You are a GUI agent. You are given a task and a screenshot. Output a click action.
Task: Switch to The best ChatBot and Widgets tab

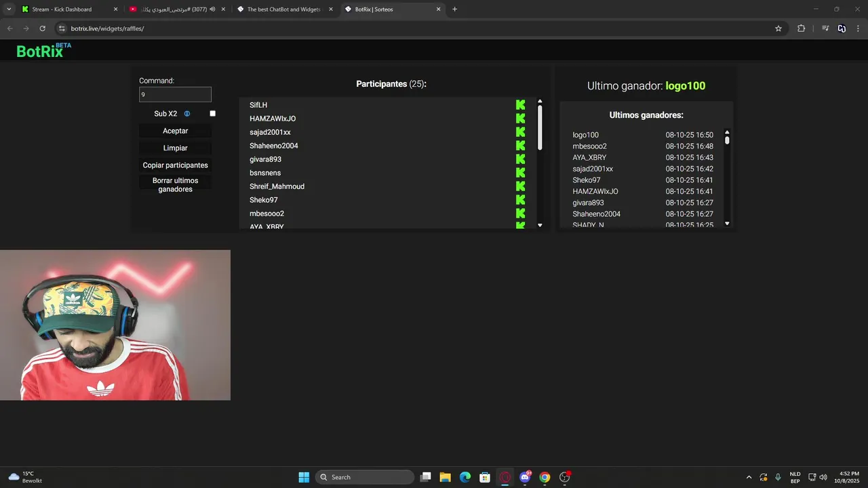[x=284, y=9]
